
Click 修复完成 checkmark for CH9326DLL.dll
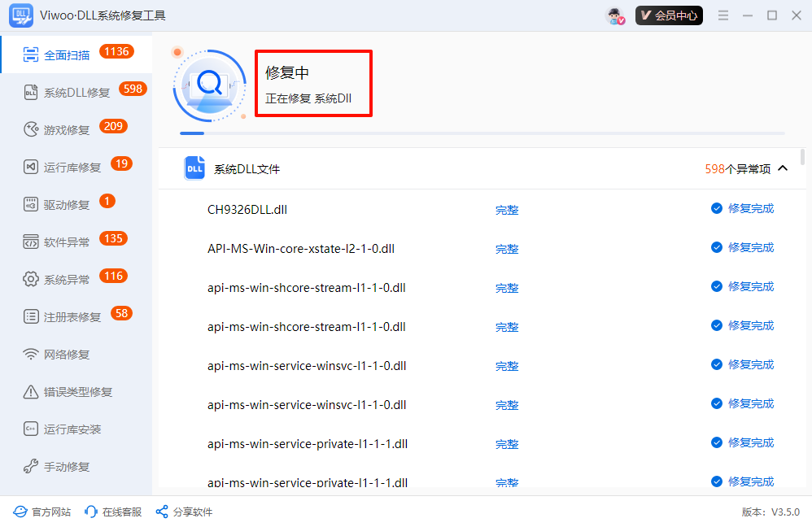click(x=717, y=208)
